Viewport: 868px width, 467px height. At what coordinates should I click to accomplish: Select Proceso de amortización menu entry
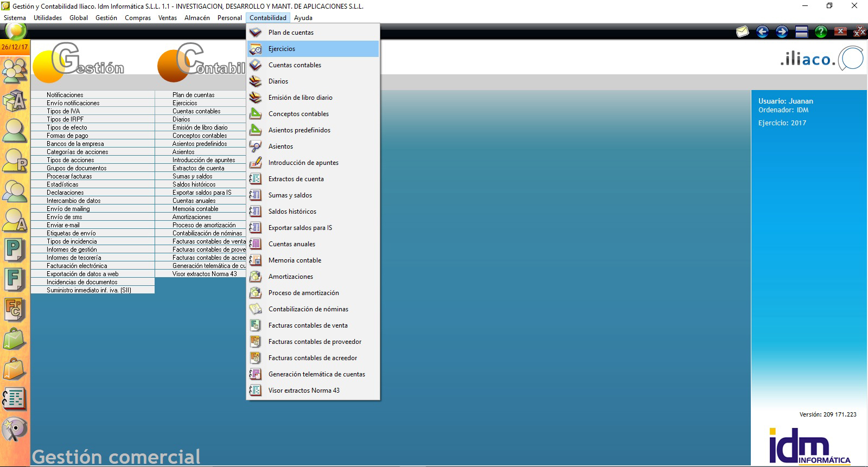(313, 293)
